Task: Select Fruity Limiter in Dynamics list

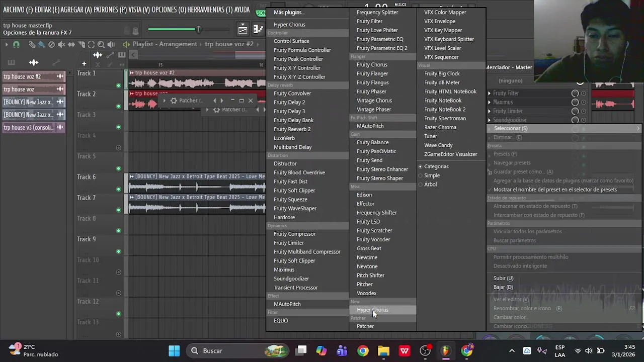Action: (289, 243)
